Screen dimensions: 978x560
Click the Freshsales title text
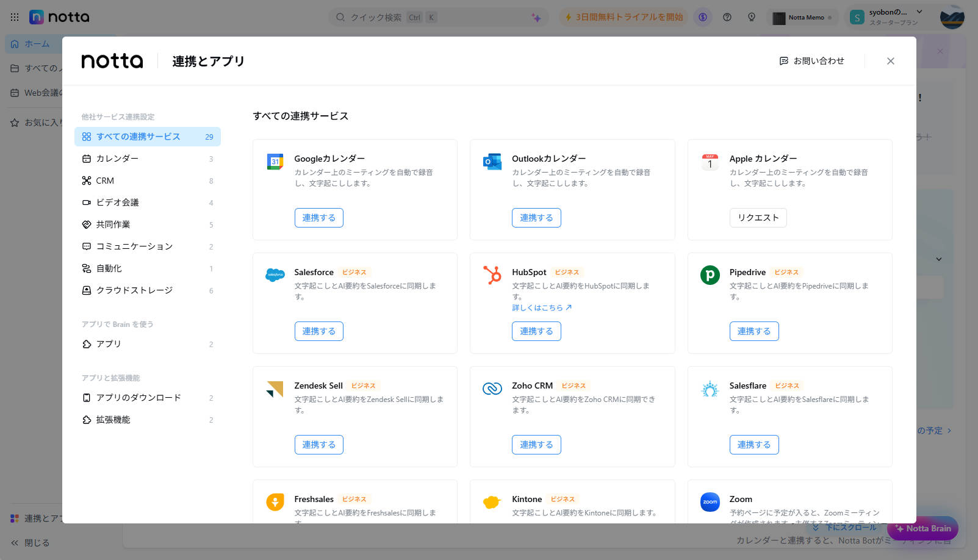tap(314, 499)
